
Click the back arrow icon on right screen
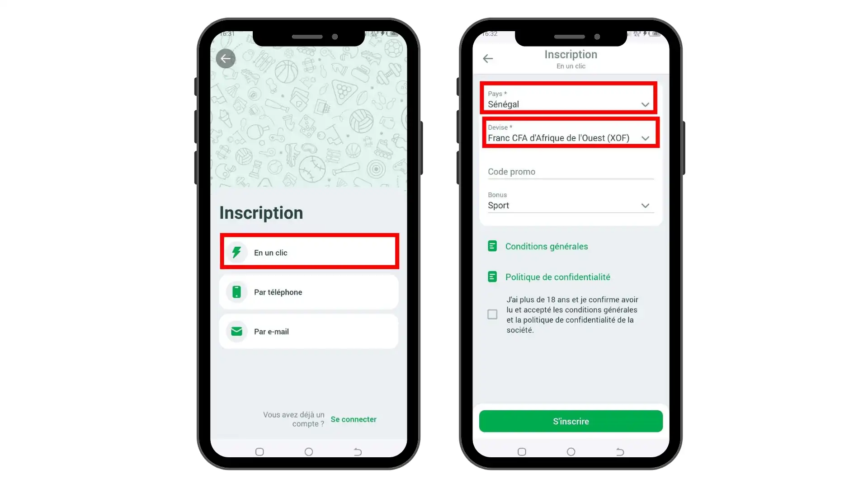[488, 58]
